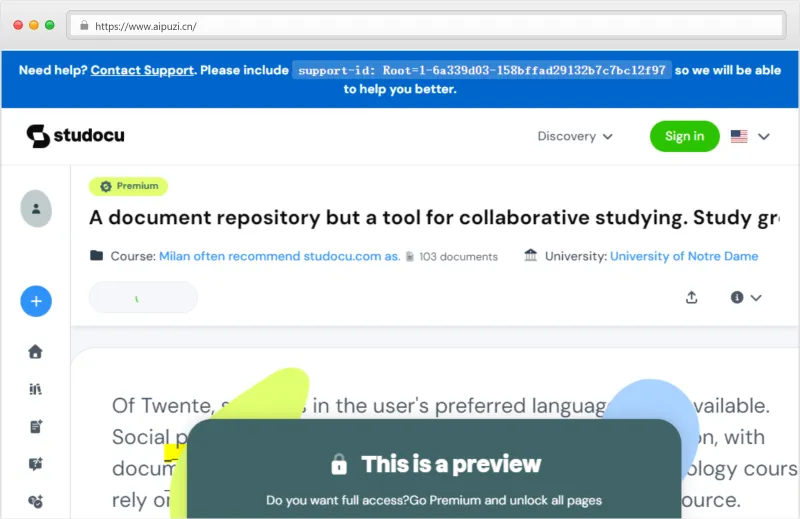
Task: Open the Contact Support link
Action: pyautogui.click(x=142, y=70)
